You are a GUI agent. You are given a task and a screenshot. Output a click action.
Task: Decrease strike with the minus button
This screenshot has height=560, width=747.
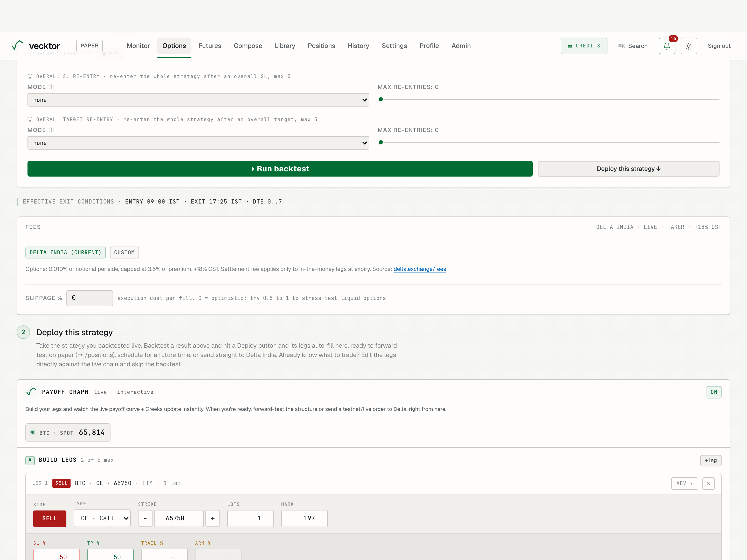pos(145,518)
